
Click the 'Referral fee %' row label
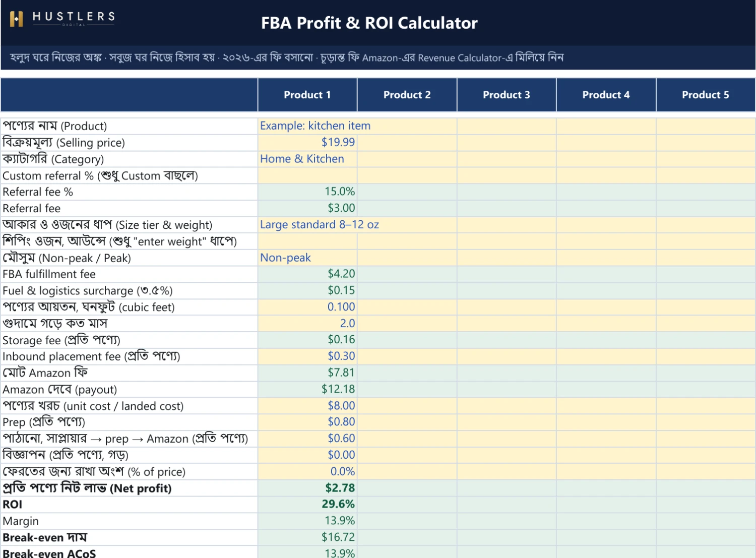pyautogui.click(x=38, y=192)
